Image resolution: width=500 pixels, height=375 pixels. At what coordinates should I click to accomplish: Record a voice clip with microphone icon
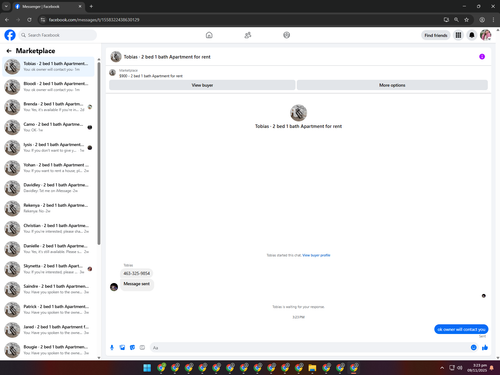[112, 348]
